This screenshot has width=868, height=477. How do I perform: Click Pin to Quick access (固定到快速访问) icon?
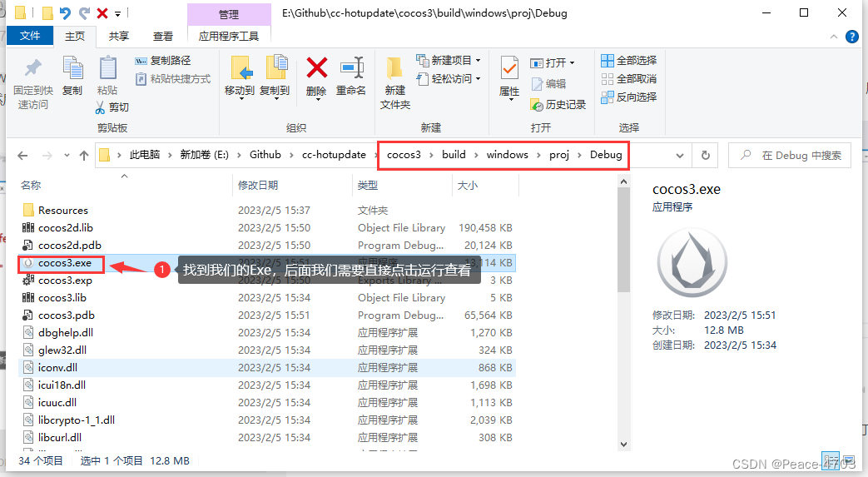(33, 69)
